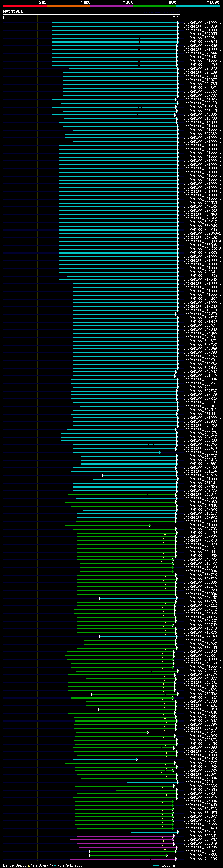Click the Large gaps legend text
Screen dimensions: 223x868
click(x=43, y=865)
